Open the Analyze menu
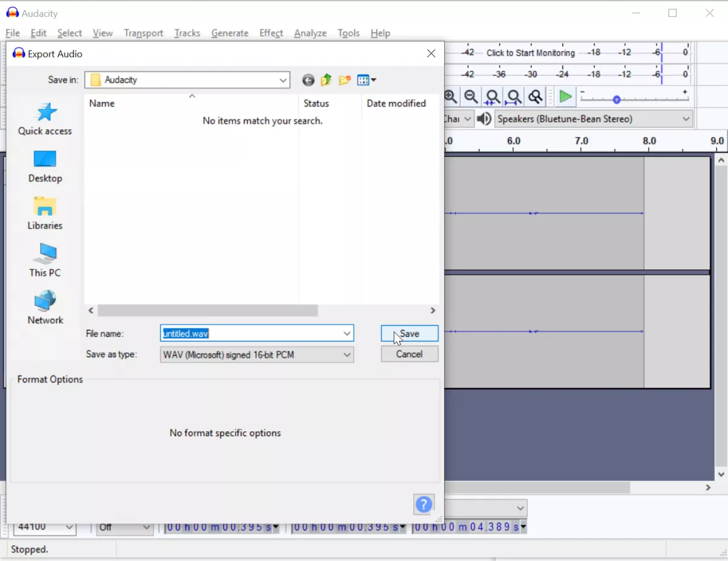Screen dimensions: 728x561 [310, 33]
